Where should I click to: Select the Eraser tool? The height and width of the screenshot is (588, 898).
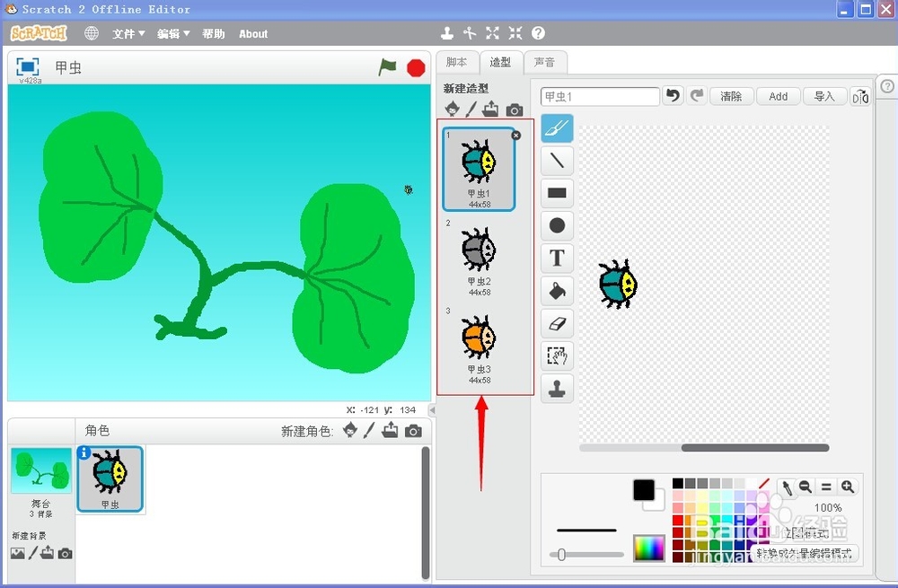[558, 323]
